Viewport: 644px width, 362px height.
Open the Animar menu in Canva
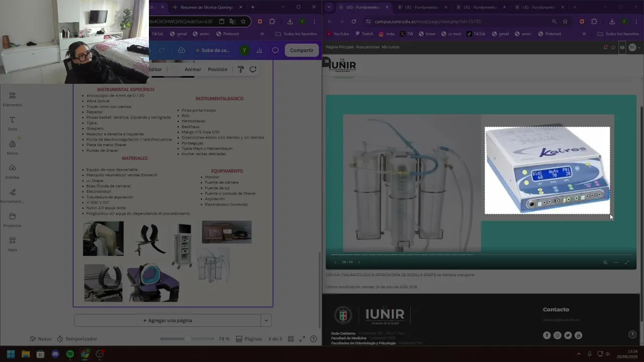click(x=193, y=69)
